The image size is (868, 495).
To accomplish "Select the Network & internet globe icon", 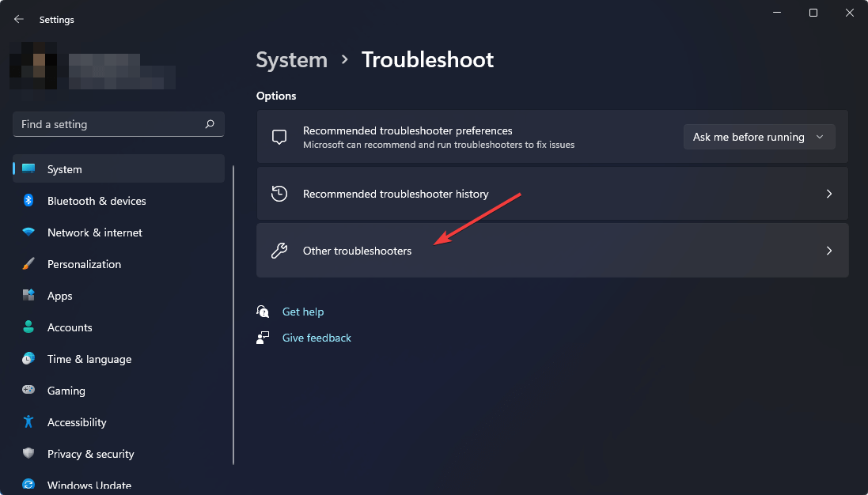I will click(28, 232).
